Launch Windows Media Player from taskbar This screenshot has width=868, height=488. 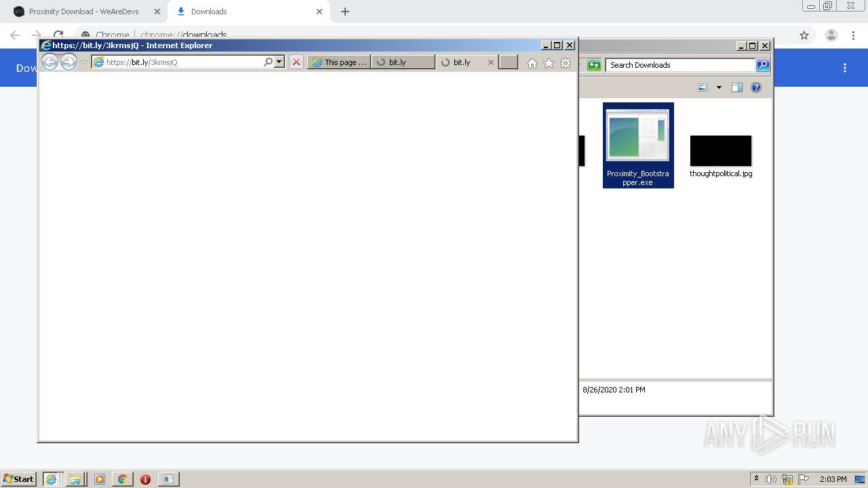click(x=100, y=479)
